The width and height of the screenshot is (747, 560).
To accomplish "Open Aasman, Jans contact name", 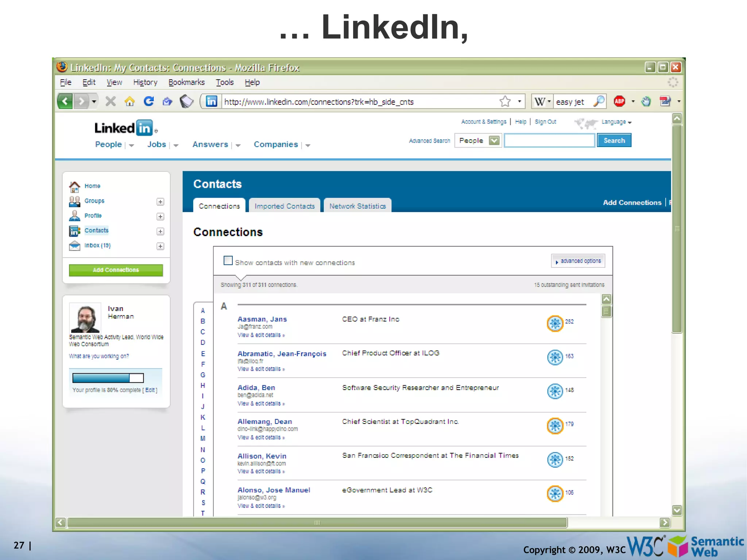I will tap(262, 319).
